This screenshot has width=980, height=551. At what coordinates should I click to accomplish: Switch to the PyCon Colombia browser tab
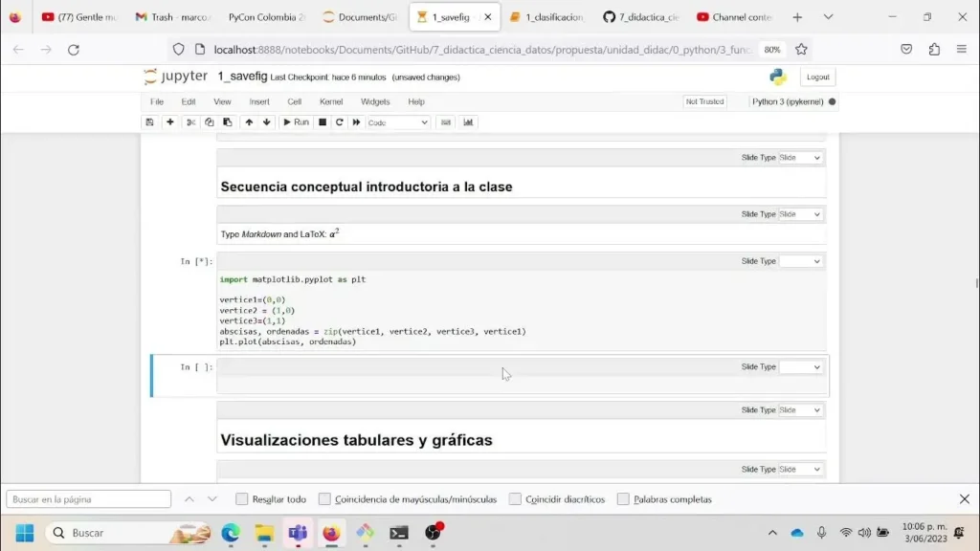tap(266, 17)
